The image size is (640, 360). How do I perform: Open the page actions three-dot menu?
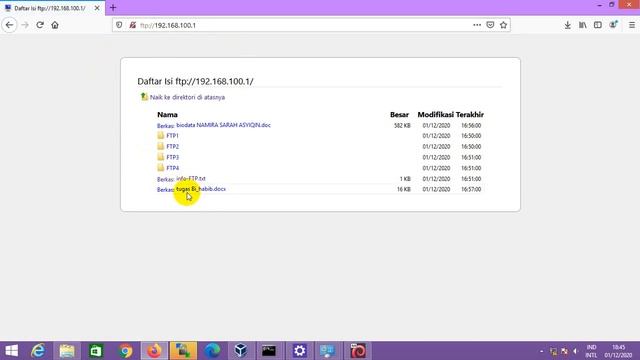(x=477, y=25)
